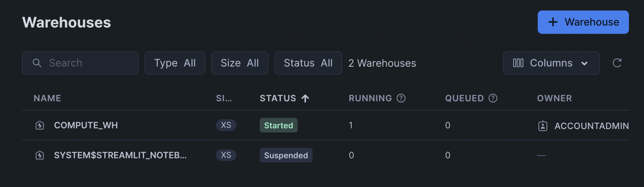Expand the Columns chooser dropdown
Screen dimensions: 644x187
pos(551,63)
